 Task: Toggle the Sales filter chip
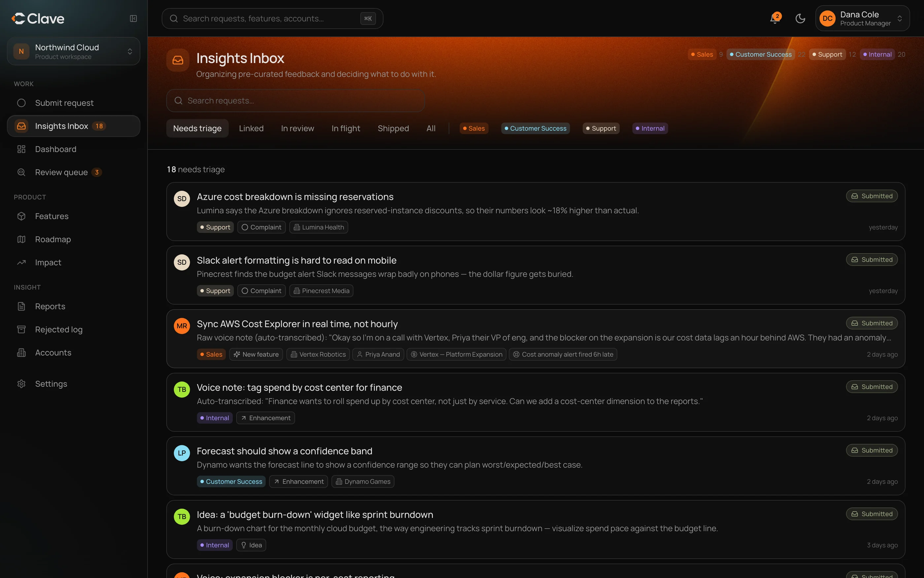[x=474, y=128]
